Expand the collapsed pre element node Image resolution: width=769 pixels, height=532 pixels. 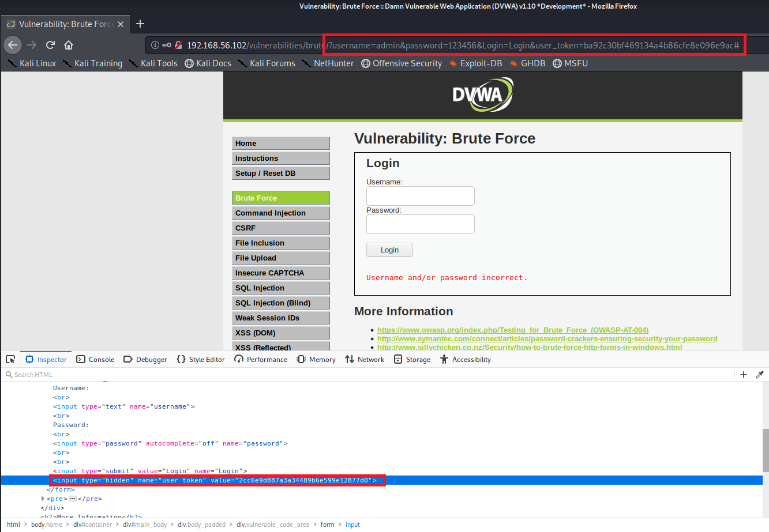[x=43, y=499]
